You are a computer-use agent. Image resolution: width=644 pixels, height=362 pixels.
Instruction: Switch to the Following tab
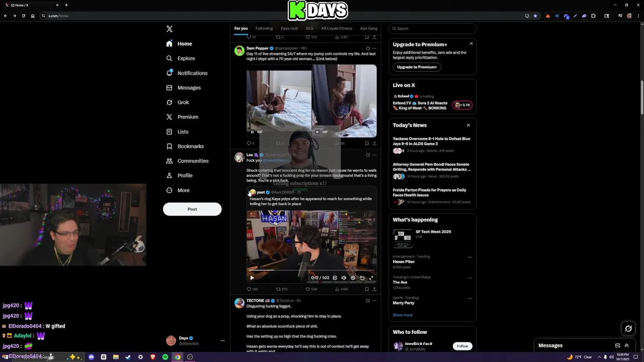coord(264,29)
